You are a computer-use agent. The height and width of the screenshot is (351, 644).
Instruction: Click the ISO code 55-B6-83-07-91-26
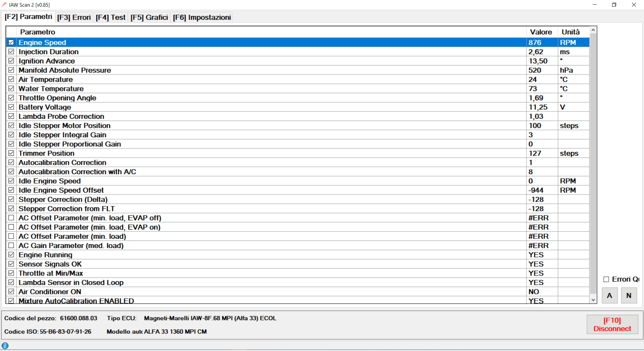(x=65, y=332)
